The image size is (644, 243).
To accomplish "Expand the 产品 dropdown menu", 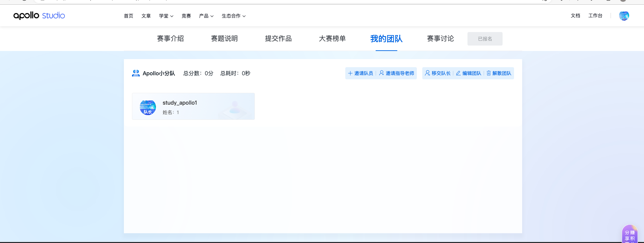I will pyautogui.click(x=206, y=16).
